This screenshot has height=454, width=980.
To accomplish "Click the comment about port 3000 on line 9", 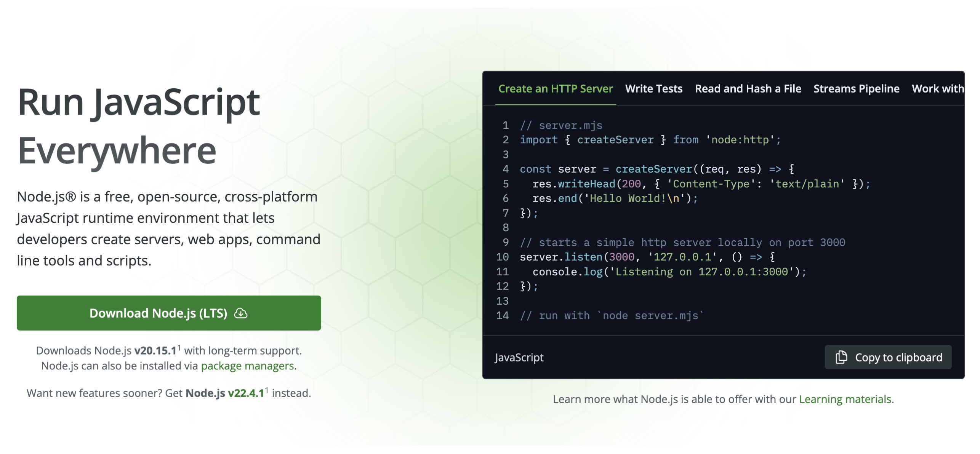I will tap(682, 242).
